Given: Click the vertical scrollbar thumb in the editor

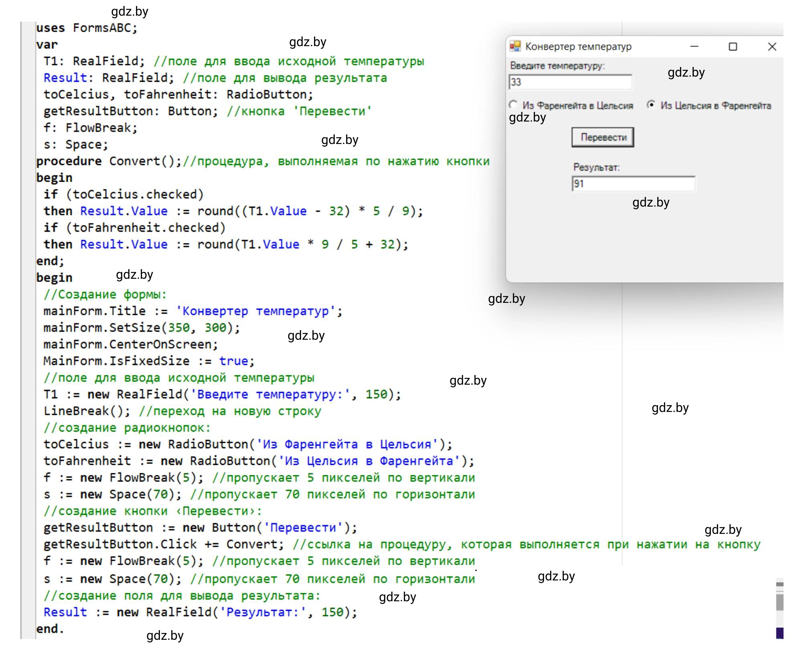Looking at the screenshot, I should 780,602.
